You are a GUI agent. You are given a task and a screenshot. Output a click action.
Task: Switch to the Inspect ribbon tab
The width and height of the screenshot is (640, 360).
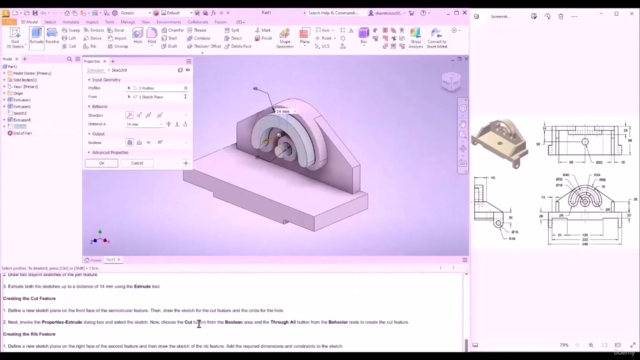pos(92,22)
